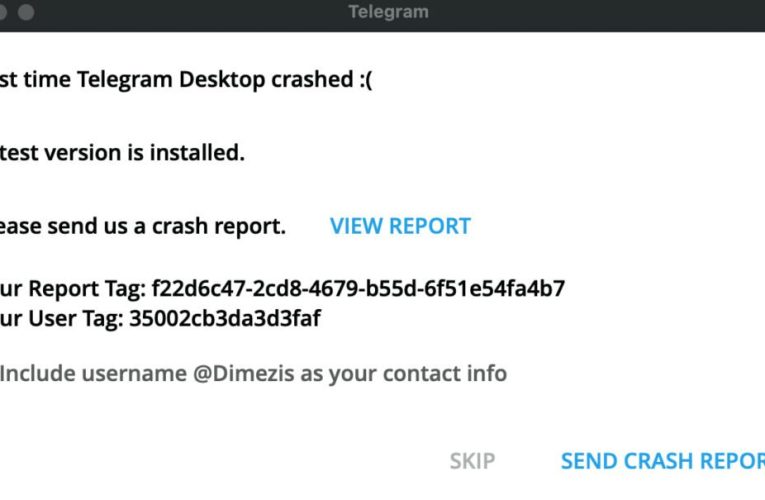Click the Report Tag value starting with f22d6c47
The width and height of the screenshot is (765, 500).
point(358,290)
